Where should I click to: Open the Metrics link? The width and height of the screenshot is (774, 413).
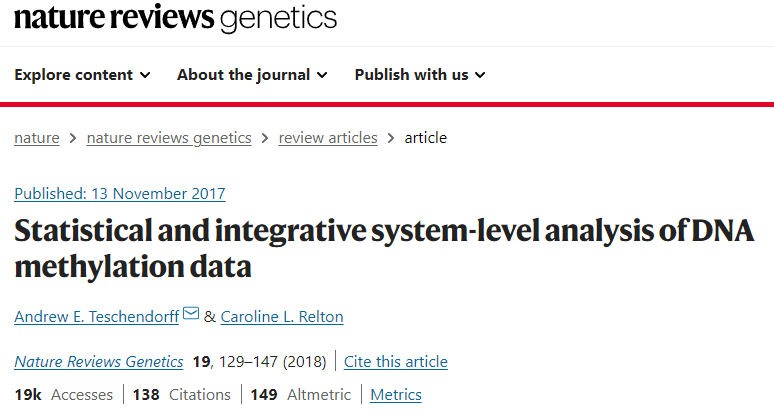396,395
